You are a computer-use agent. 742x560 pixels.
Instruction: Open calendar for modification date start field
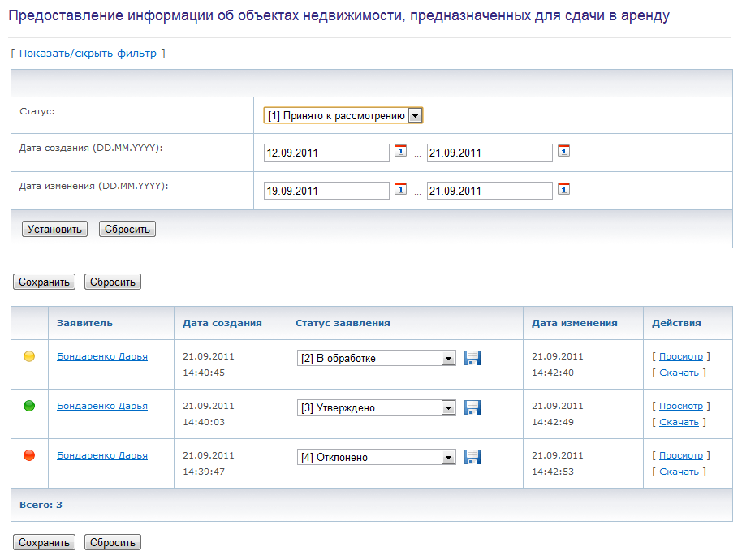tap(400, 189)
